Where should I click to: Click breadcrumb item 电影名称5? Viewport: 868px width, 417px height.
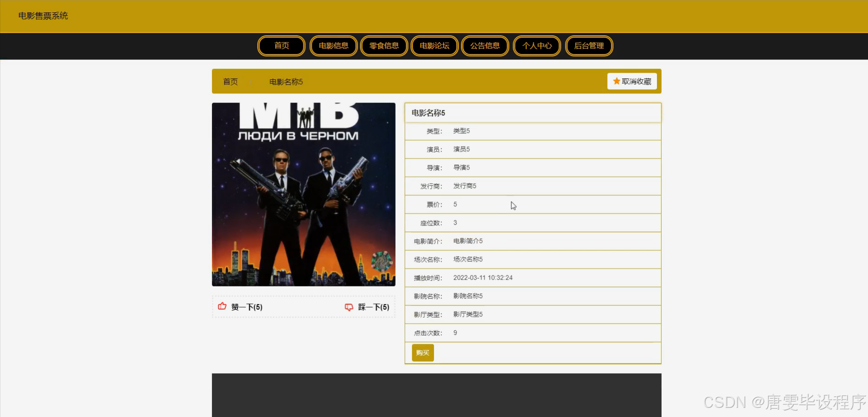[286, 82]
